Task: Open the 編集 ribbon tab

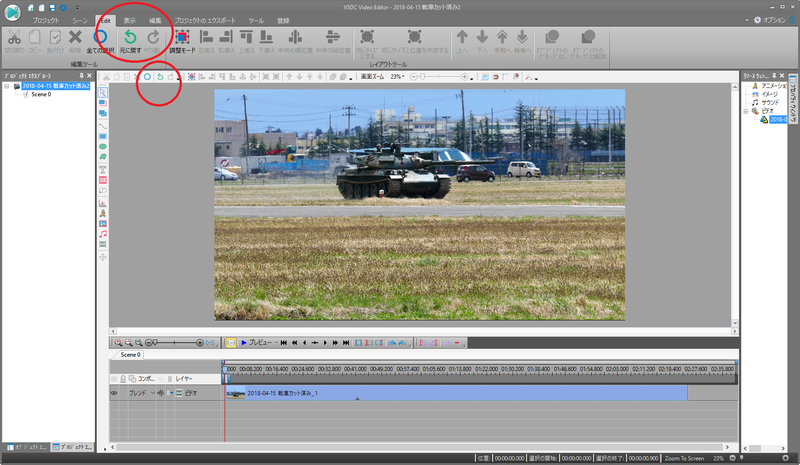Action: (155, 20)
